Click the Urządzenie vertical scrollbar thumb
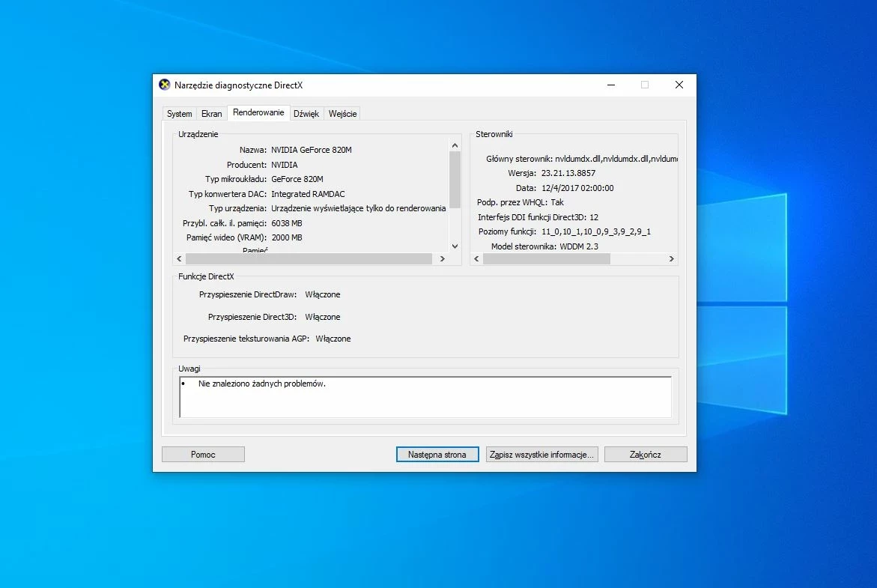 [455, 180]
